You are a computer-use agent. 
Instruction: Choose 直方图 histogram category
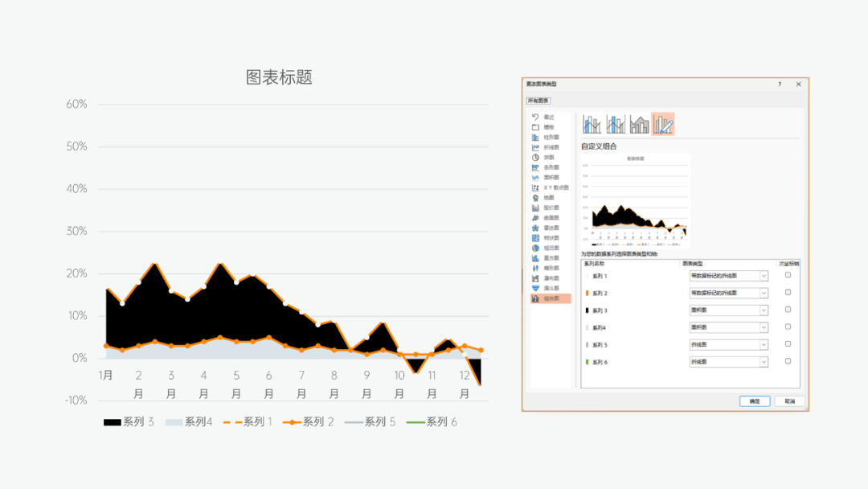click(x=550, y=258)
